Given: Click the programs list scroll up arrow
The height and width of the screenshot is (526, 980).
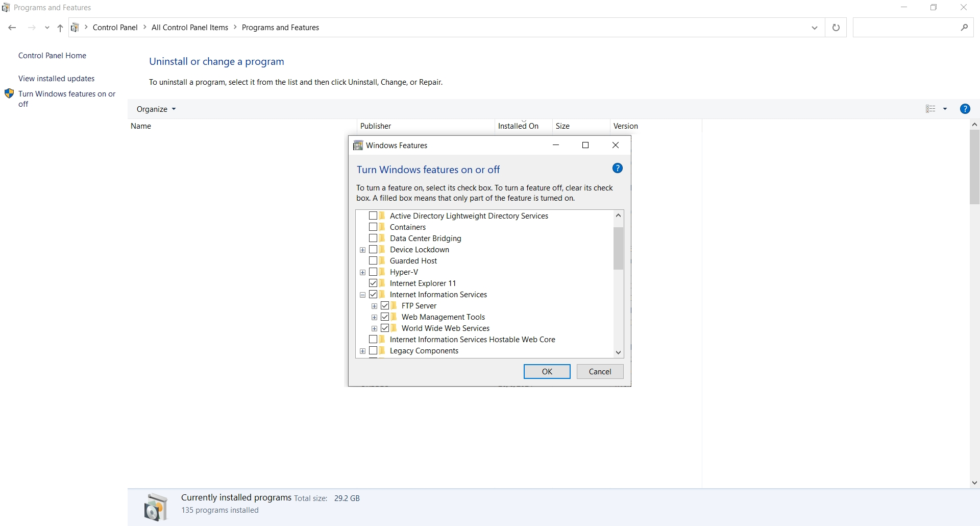Looking at the screenshot, I should coord(974,125).
